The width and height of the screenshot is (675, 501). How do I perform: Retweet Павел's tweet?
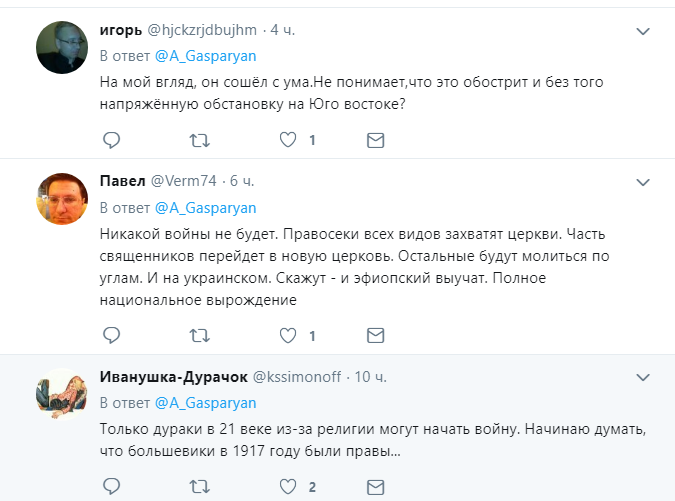point(200,334)
